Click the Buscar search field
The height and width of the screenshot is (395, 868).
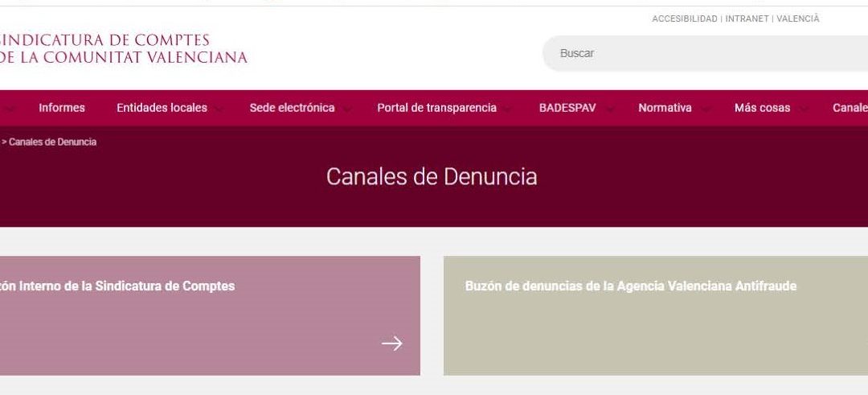[x=706, y=53]
